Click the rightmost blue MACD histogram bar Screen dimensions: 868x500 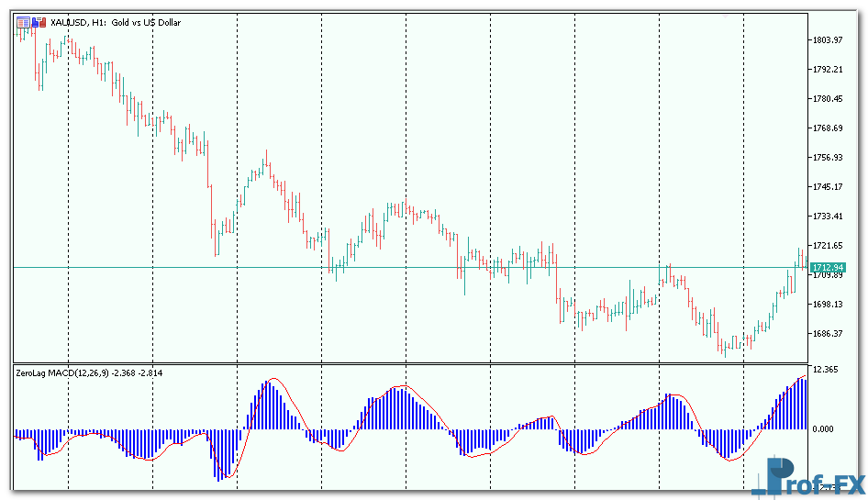click(806, 404)
